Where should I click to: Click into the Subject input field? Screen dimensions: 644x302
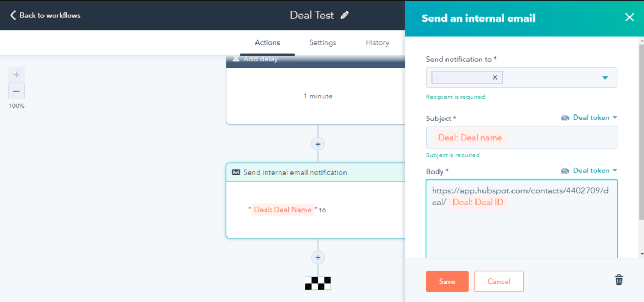(x=522, y=138)
